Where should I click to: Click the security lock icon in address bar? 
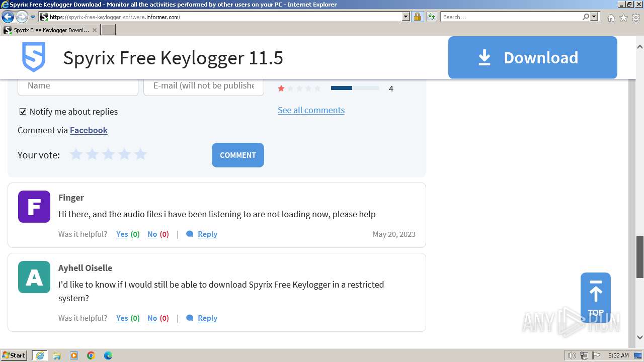pos(417,17)
